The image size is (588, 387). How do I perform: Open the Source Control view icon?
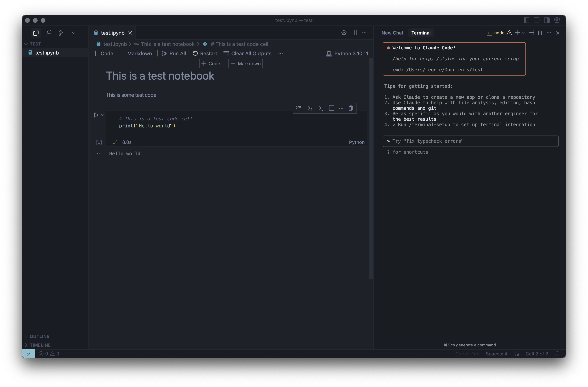coord(61,33)
